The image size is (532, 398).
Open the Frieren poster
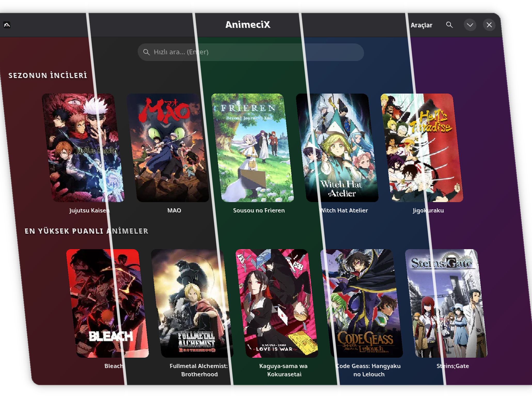[x=253, y=148]
